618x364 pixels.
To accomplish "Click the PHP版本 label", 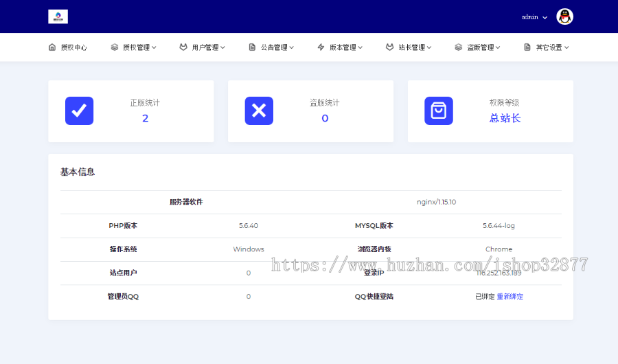I will [x=123, y=225].
